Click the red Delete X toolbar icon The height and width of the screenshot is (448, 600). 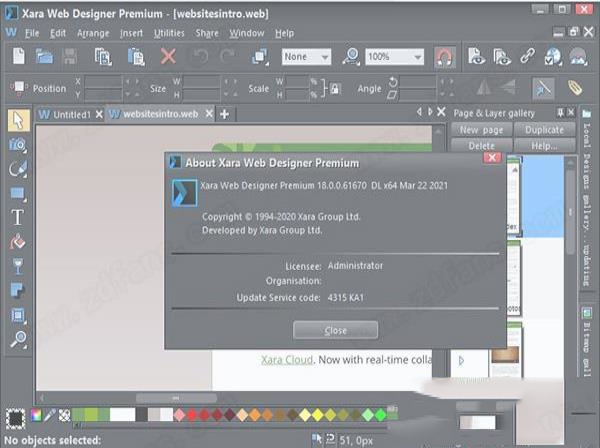pyautogui.click(x=168, y=57)
